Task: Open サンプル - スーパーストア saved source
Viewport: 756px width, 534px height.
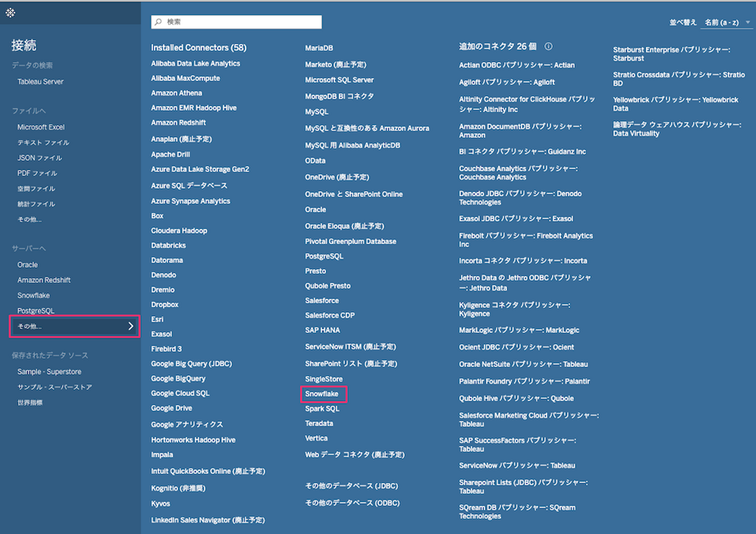Action: 55,387
